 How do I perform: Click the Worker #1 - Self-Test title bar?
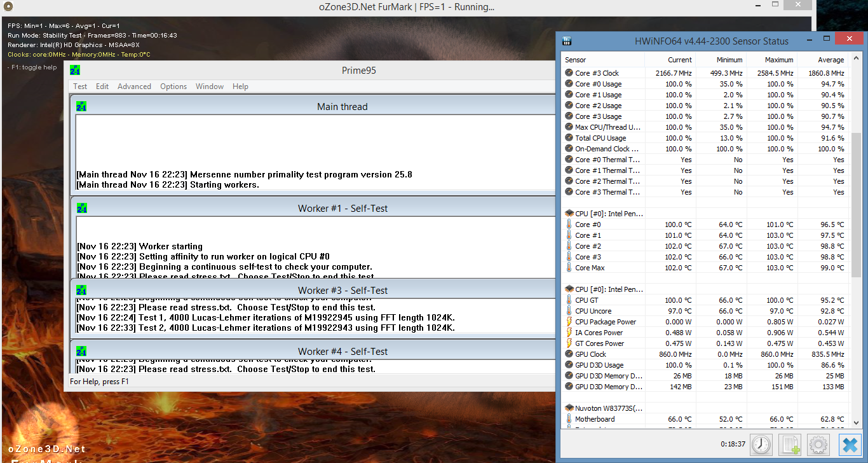311,208
